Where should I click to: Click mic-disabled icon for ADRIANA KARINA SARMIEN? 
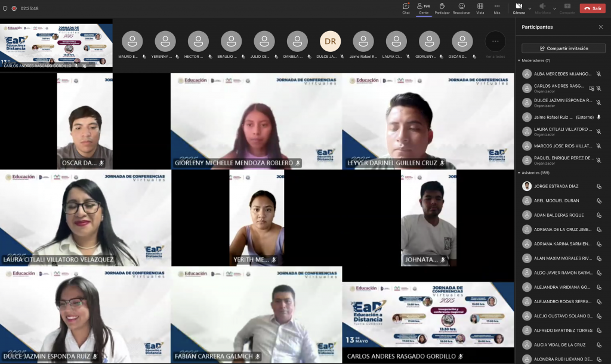click(598, 244)
